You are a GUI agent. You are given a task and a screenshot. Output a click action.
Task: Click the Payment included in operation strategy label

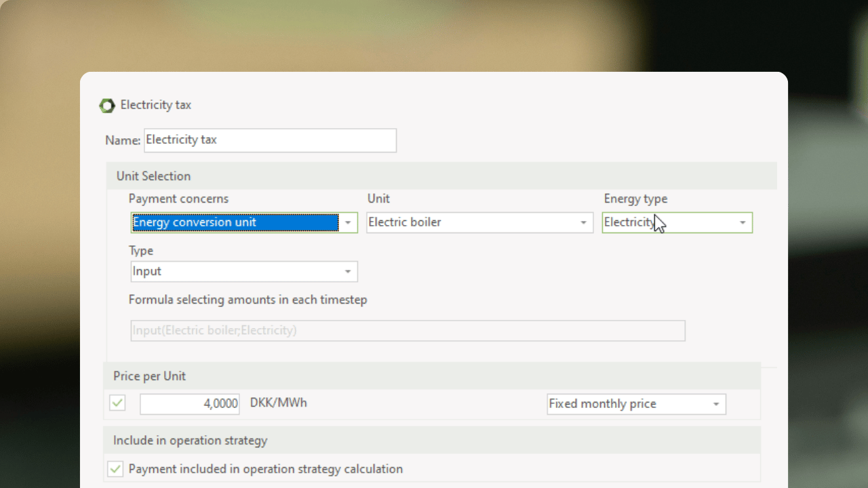point(265,469)
